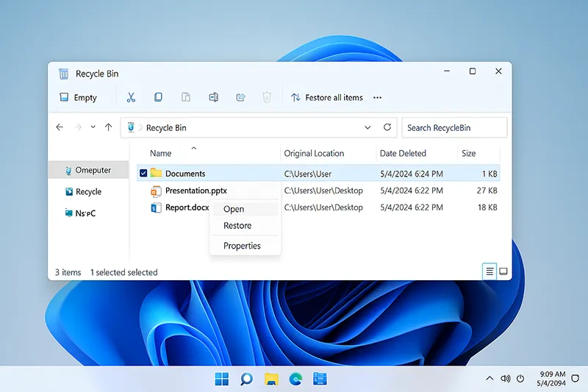Switch to details view in status bar
Viewport: 588px width, 392px height.
490,271
